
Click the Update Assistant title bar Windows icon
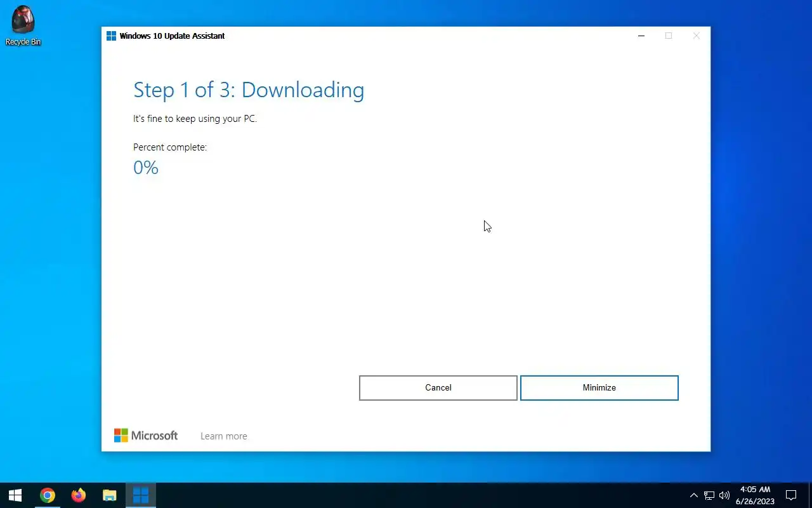[111, 36]
